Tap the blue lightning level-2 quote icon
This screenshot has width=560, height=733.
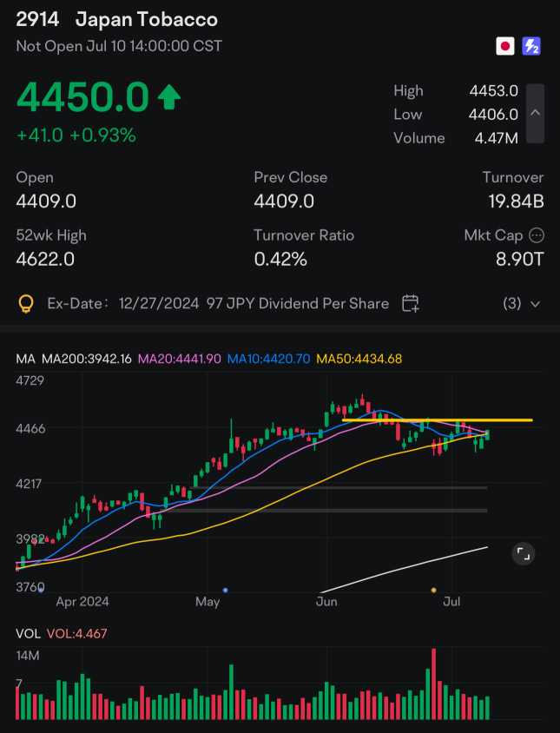(531, 46)
